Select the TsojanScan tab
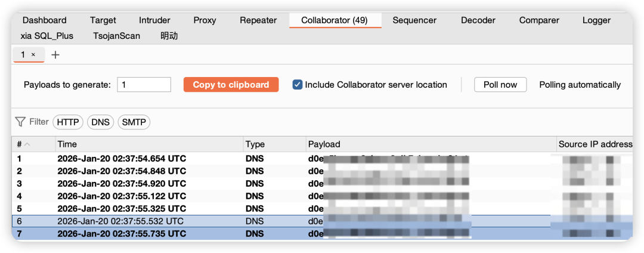Viewport: 644px width, 253px height. coord(117,36)
